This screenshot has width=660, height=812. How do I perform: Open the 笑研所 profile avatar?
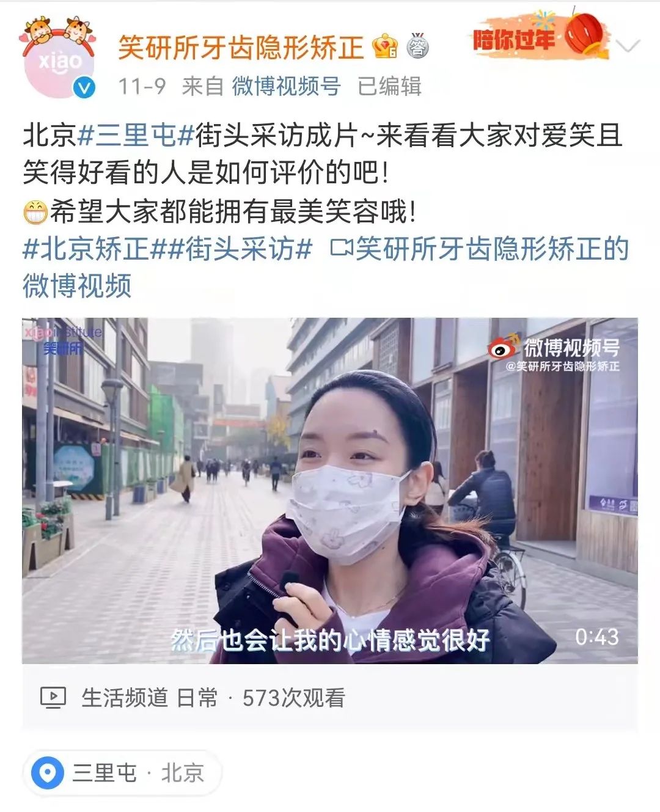59,58
